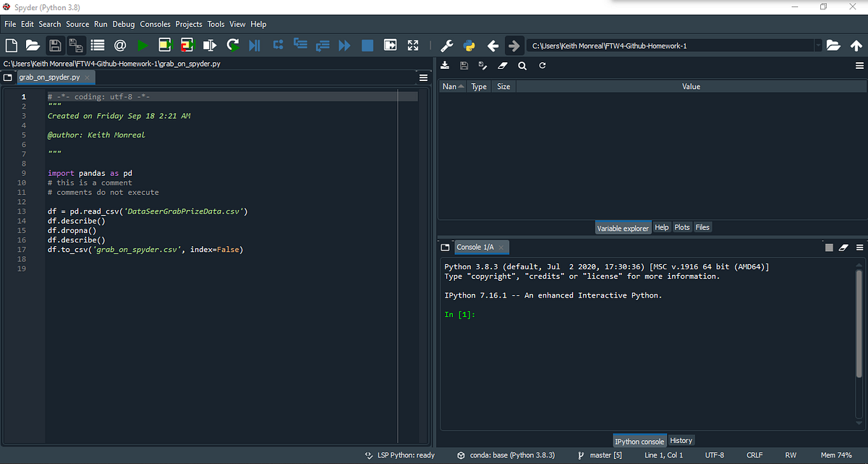Run the script with the green play icon
868x464 pixels.
click(142, 44)
